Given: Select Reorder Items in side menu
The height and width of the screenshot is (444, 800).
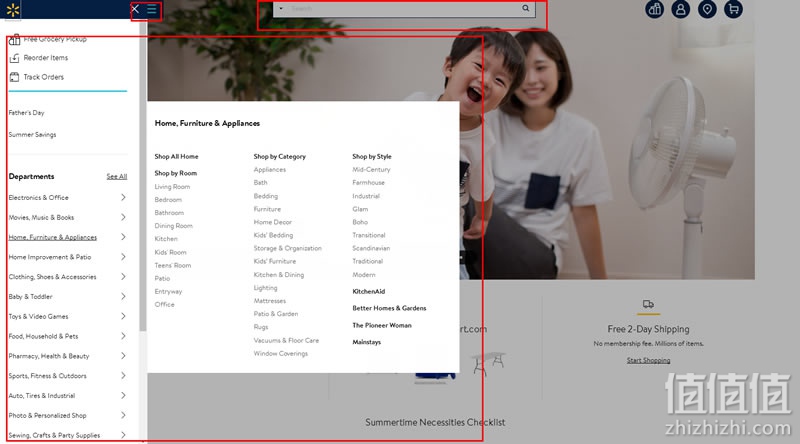Looking at the screenshot, I should tap(45, 58).
